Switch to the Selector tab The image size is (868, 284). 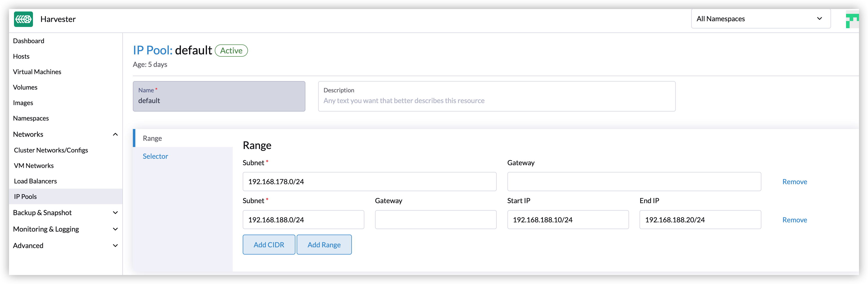coord(155,156)
